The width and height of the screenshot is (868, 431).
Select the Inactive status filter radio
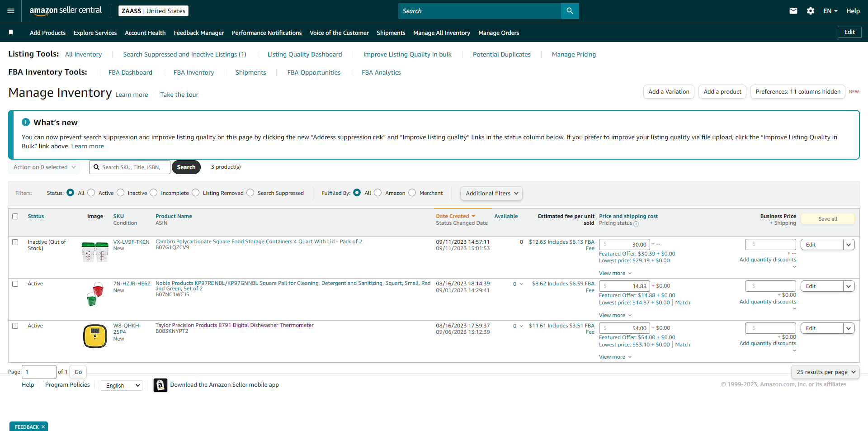point(120,193)
